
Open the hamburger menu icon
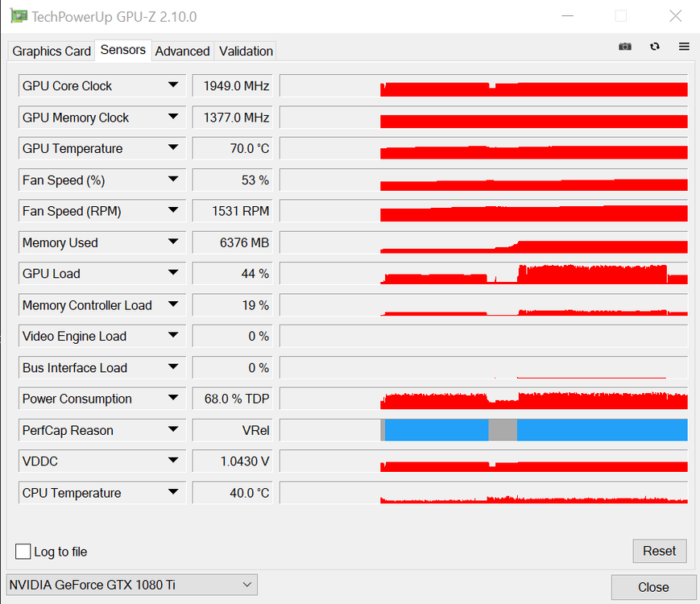[684, 47]
